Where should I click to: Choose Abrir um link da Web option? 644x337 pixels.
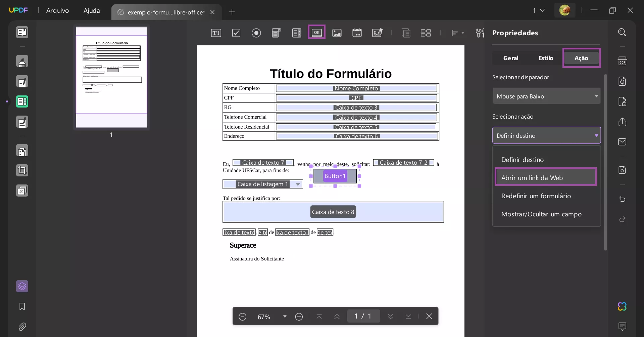(x=546, y=178)
